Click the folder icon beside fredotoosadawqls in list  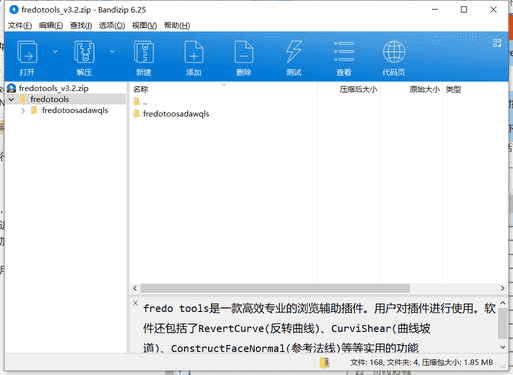pos(137,114)
